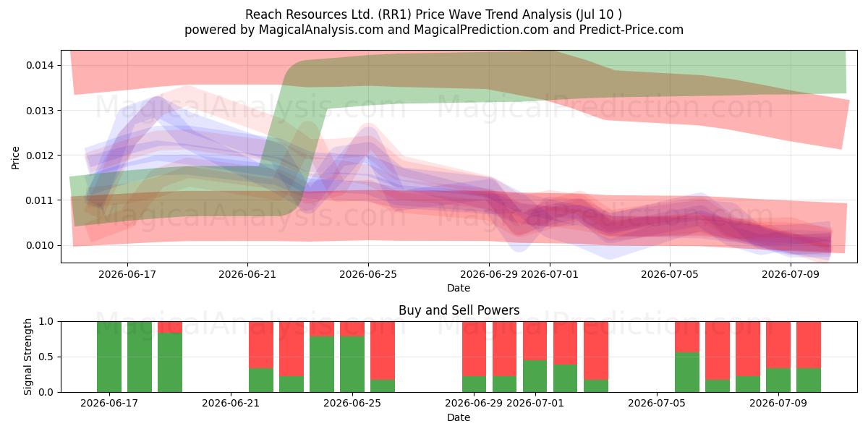
Task: Click the 0.0 signal strength tick label
Action: click(46, 392)
